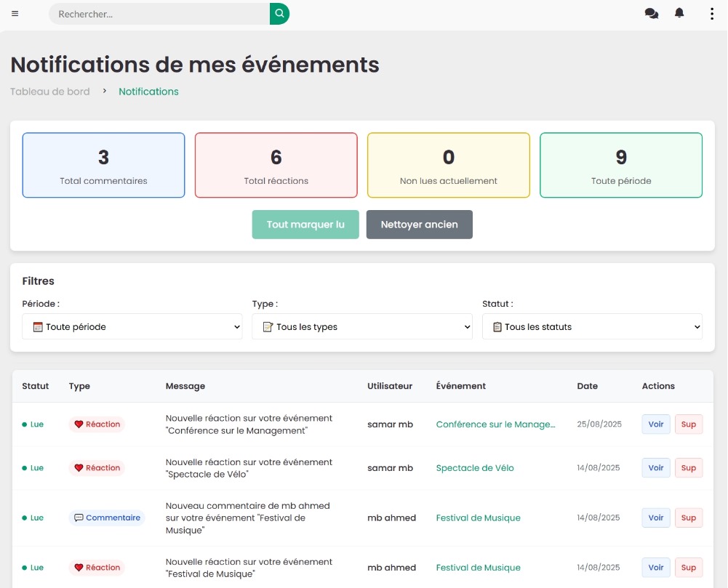Click the 14/08/2025 date in Commentaire row
728x588 pixels.
(x=599, y=517)
